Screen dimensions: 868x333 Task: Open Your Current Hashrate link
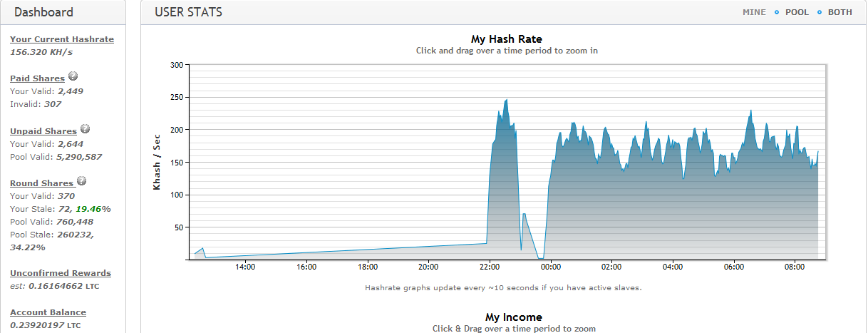pyautogui.click(x=62, y=39)
